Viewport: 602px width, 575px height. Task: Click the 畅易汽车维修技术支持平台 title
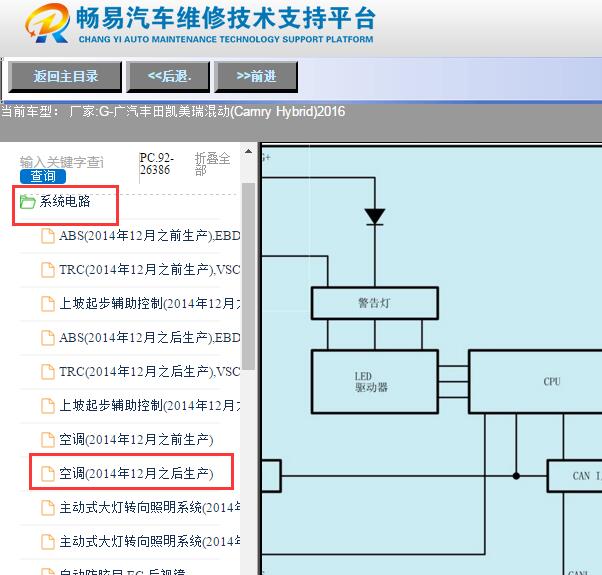click(225, 18)
